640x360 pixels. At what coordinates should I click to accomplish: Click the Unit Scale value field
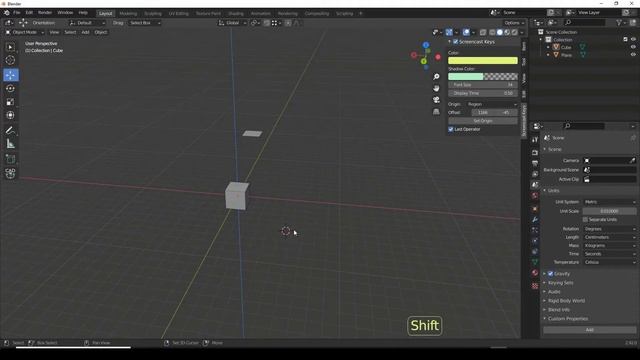pyautogui.click(x=609, y=211)
